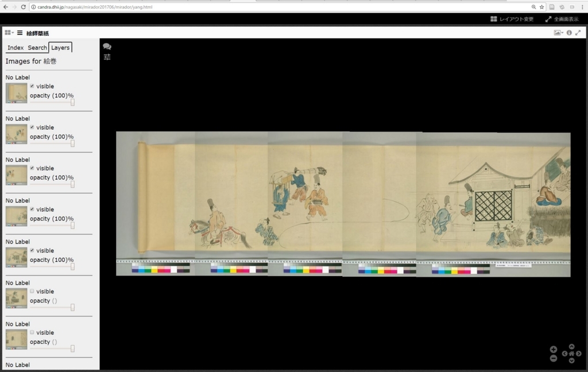Show the manifest information icon
This screenshot has width=588, height=372.
pyautogui.click(x=569, y=33)
